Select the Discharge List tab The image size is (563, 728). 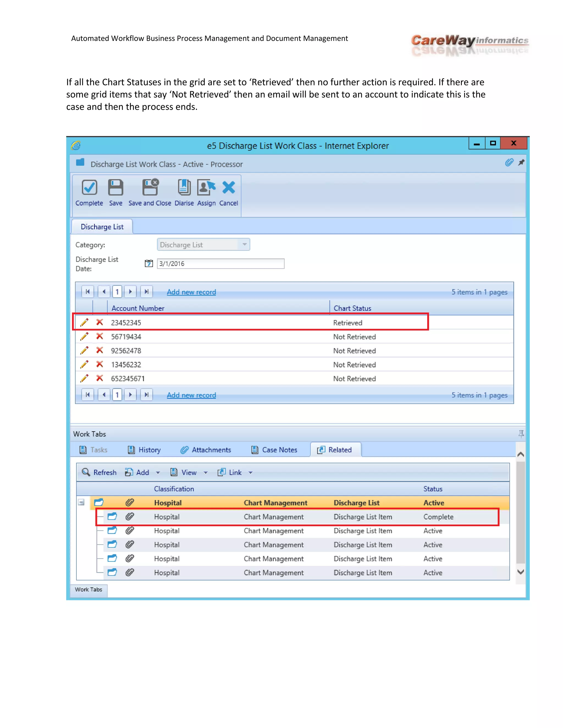(x=102, y=227)
